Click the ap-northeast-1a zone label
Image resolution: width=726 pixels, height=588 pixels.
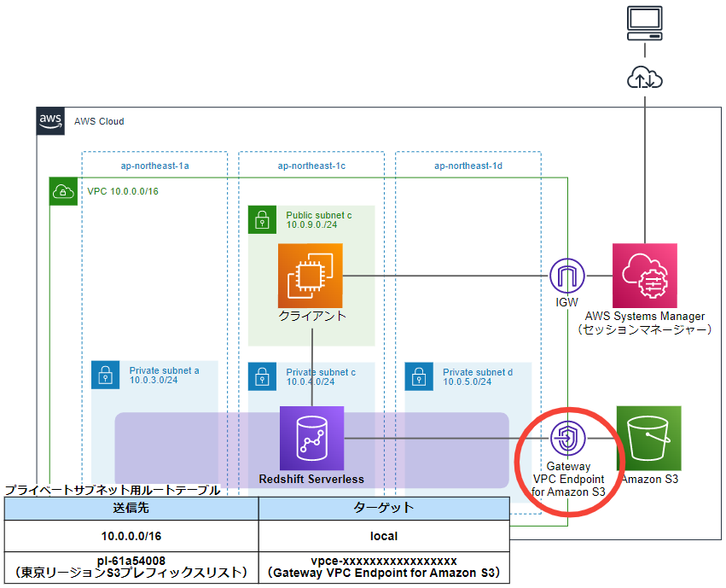pos(154,166)
